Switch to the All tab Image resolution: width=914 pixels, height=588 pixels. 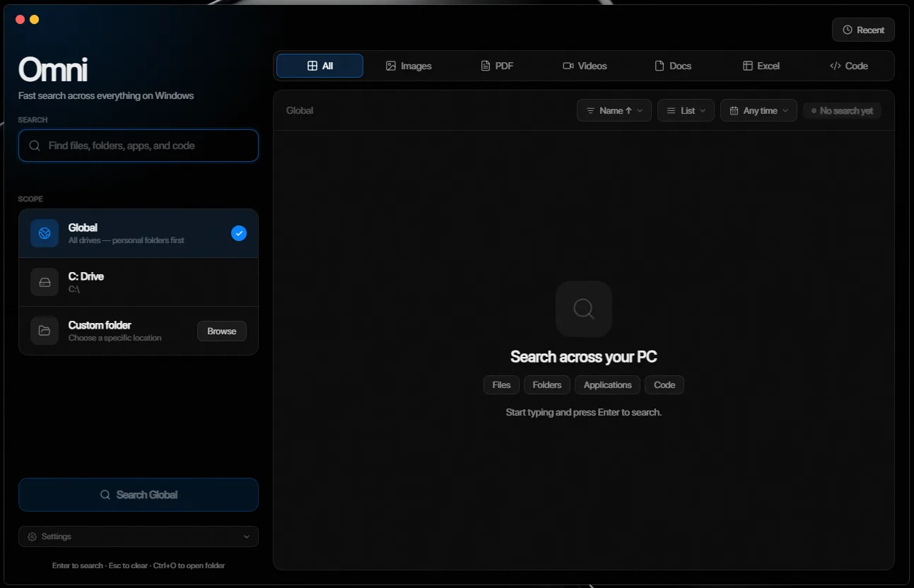[320, 66]
